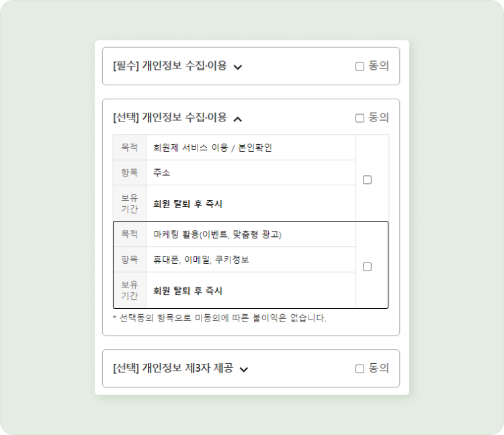Tick the checkbox for the 주소 item row
Viewport: 504px width, 435px height.
tap(367, 180)
